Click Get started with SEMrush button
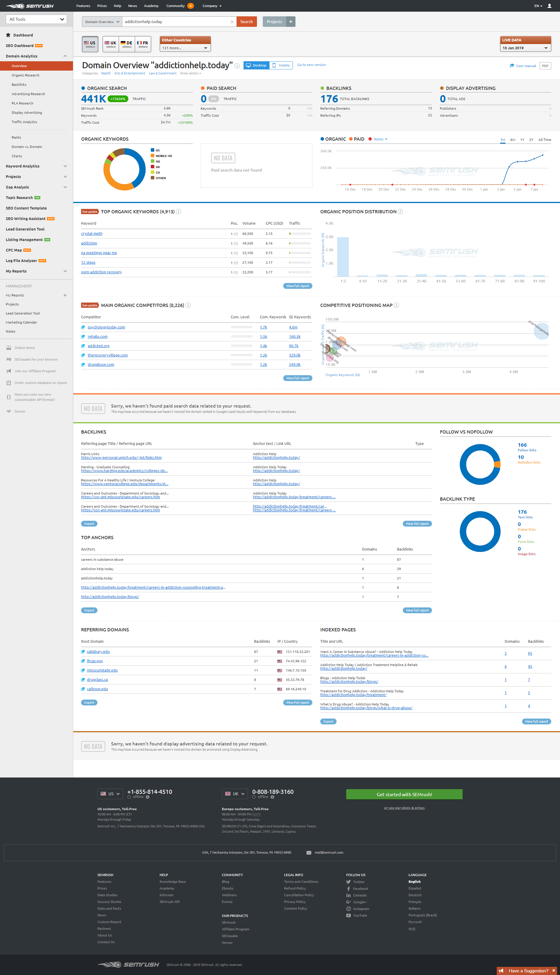 click(404, 795)
